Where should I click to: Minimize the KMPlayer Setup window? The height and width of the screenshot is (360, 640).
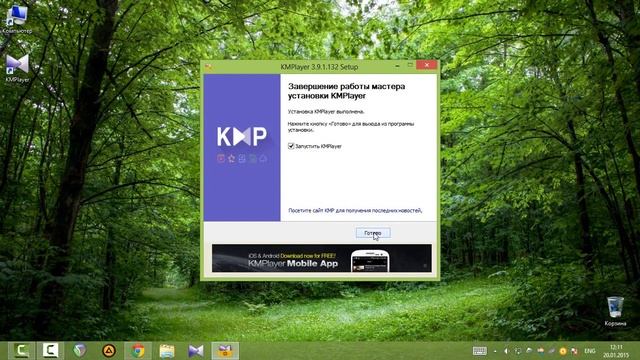[397, 65]
